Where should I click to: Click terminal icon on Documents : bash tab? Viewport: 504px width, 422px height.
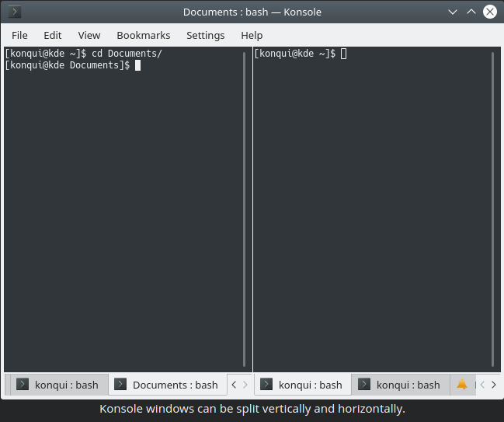[120, 384]
